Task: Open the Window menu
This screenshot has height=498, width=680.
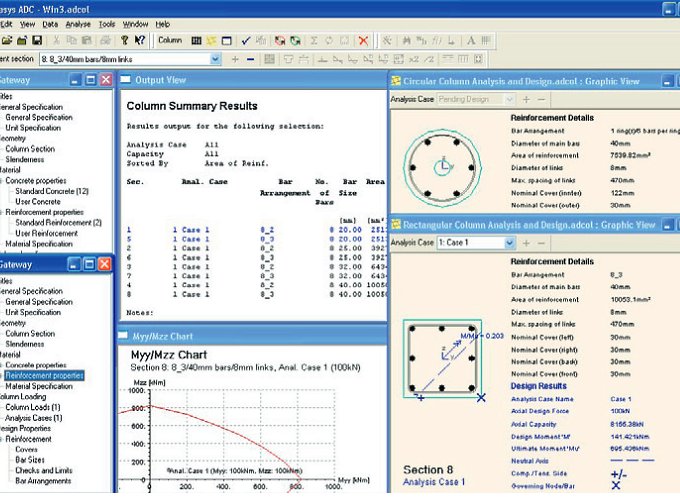Action: [135, 24]
